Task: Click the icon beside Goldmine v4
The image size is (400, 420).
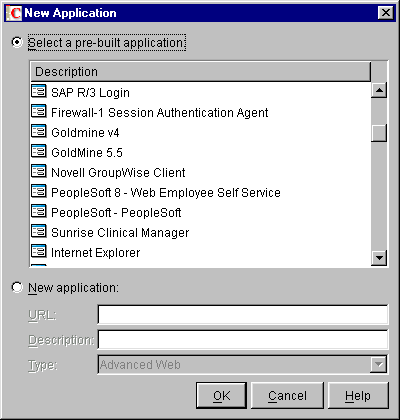Action: point(39,131)
